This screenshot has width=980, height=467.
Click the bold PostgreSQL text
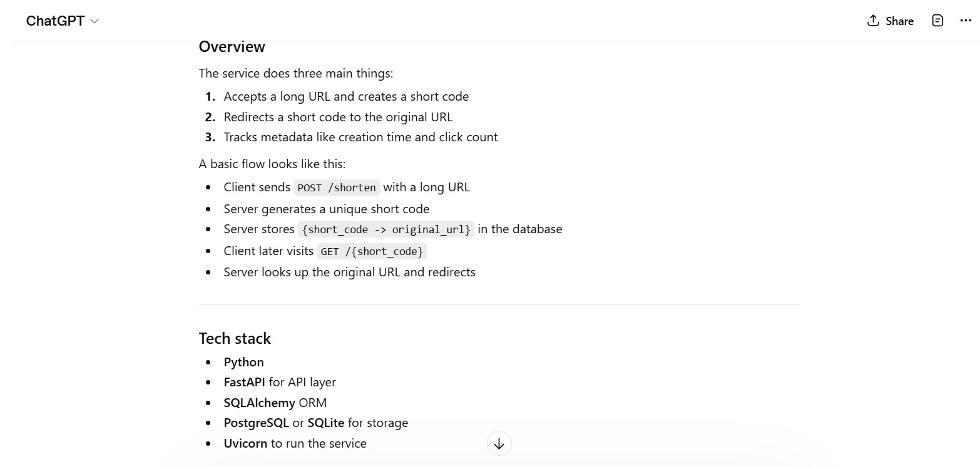(x=256, y=423)
